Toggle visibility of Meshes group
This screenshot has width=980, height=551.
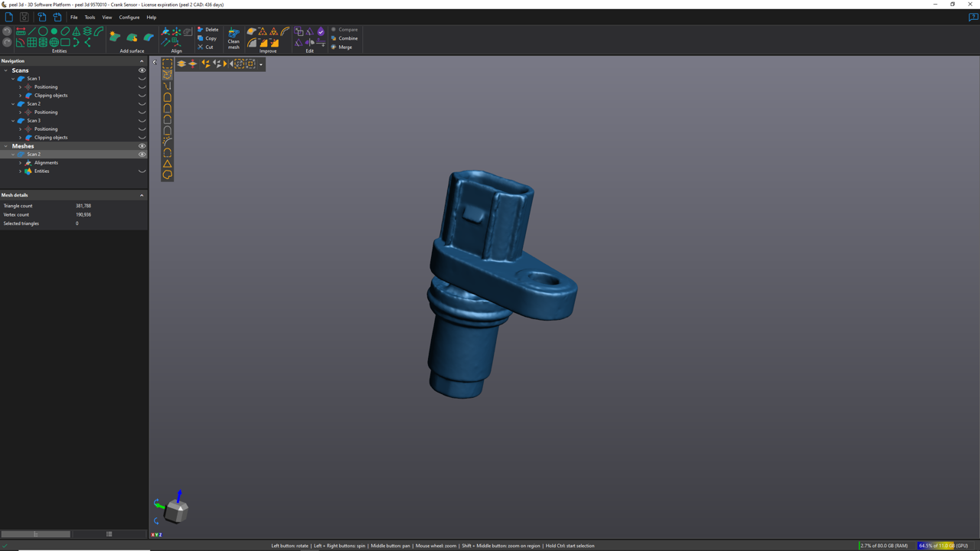(x=142, y=146)
